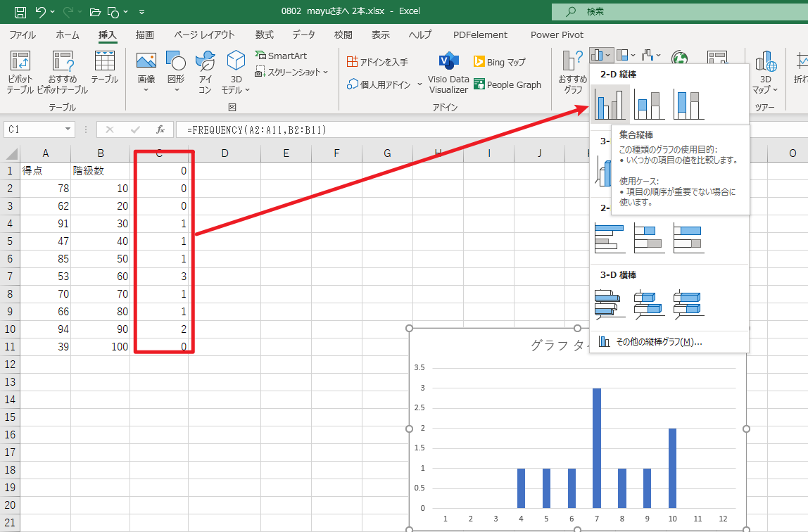The width and height of the screenshot is (808, 532).
Task: Open the Screenshot dropdown
Action: click(292, 72)
